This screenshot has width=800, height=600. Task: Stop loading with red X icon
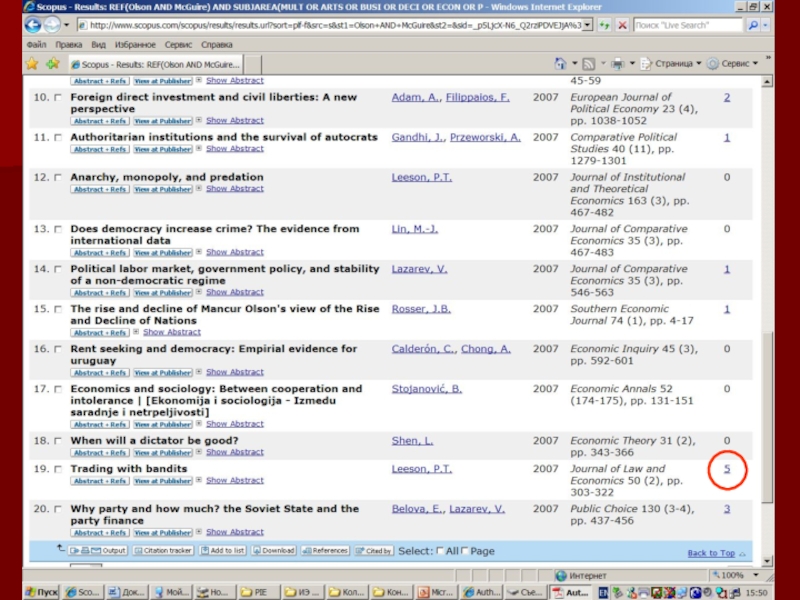coord(622,25)
